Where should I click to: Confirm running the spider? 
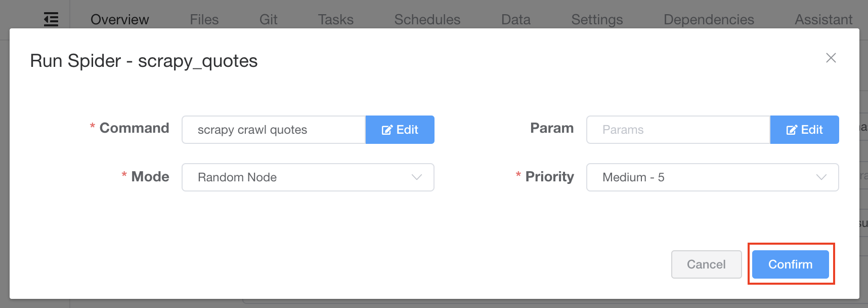[x=790, y=264]
